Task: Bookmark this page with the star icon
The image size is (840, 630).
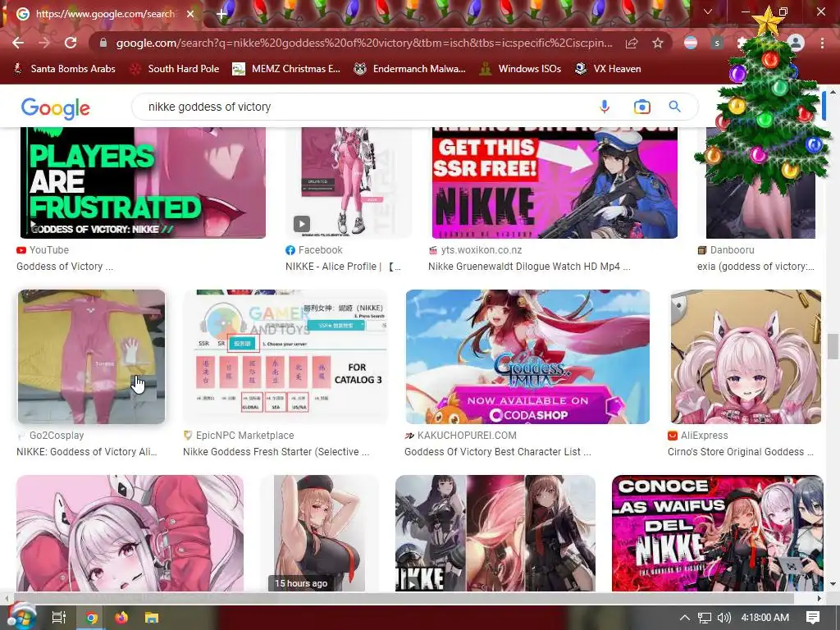Action: (658, 43)
